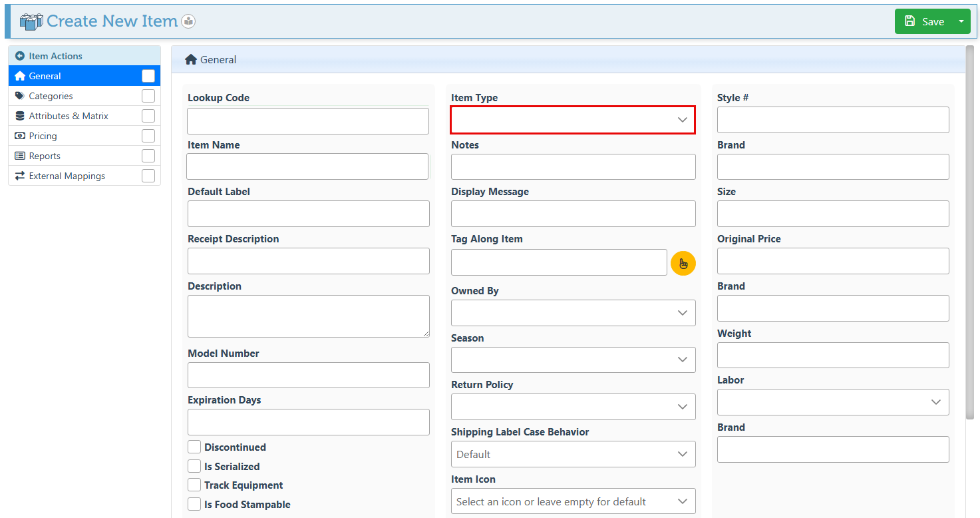Click into the Lookup Code input field
This screenshot has height=518, width=980.
point(307,121)
